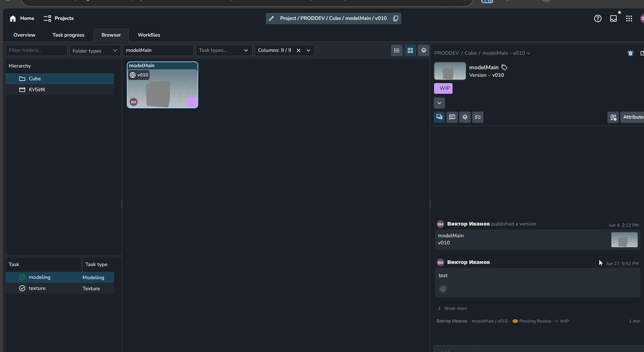The width and height of the screenshot is (644, 352).
Task: Open the Task types dropdown
Action: tap(224, 50)
